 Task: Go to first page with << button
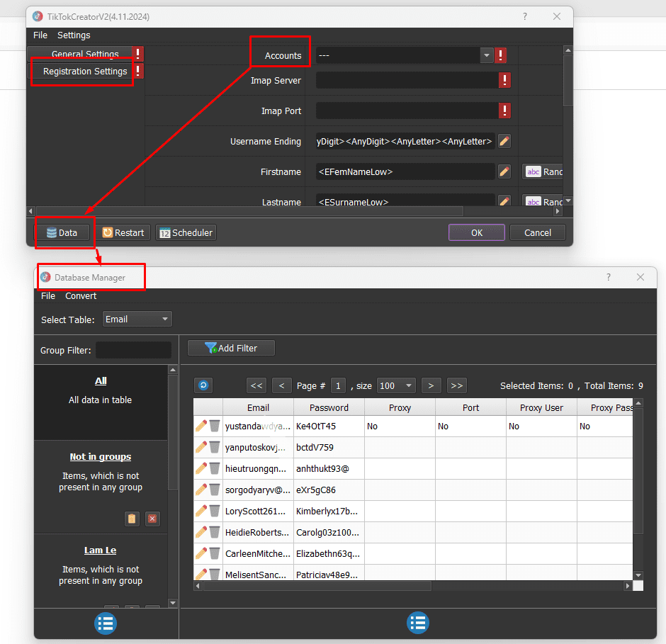point(256,385)
